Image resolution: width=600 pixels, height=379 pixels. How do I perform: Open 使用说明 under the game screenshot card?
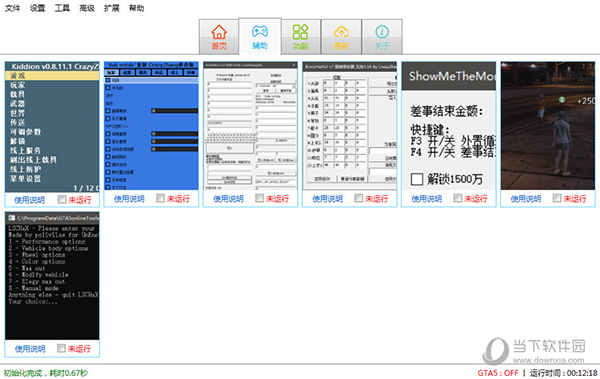[525, 199]
